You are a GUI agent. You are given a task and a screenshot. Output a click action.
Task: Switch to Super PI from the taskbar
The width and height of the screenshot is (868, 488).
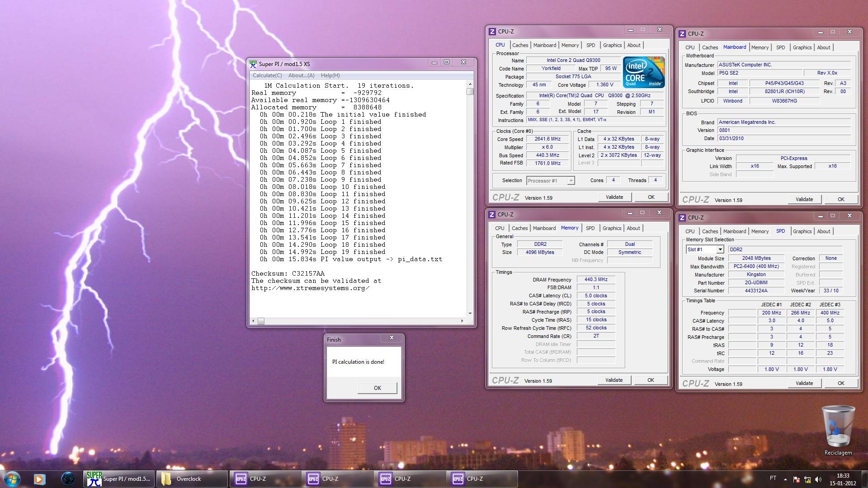pyautogui.click(x=119, y=479)
